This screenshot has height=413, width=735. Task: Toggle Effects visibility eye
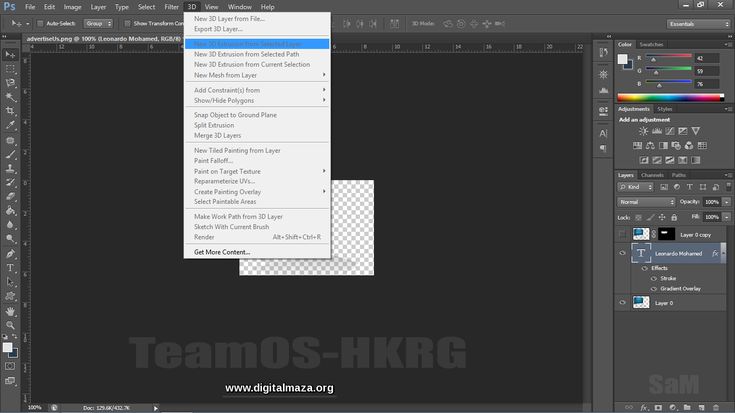pyautogui.click(x=645, y=268)
